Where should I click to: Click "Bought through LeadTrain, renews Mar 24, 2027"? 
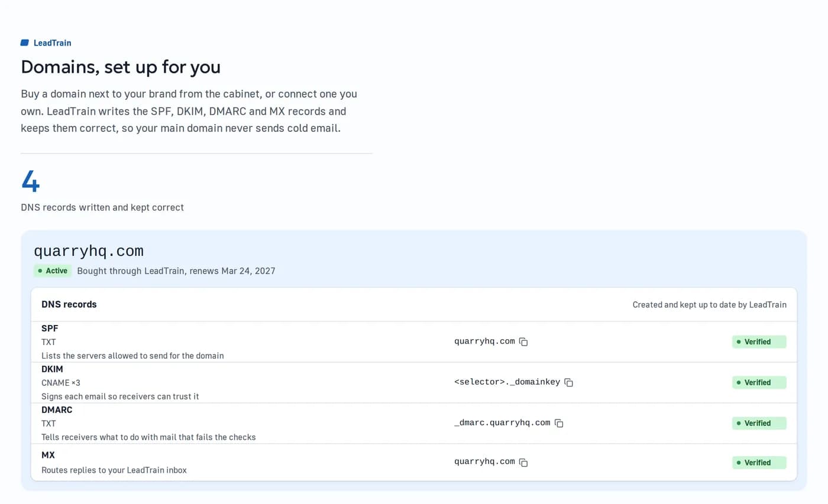tap(176, 271)
